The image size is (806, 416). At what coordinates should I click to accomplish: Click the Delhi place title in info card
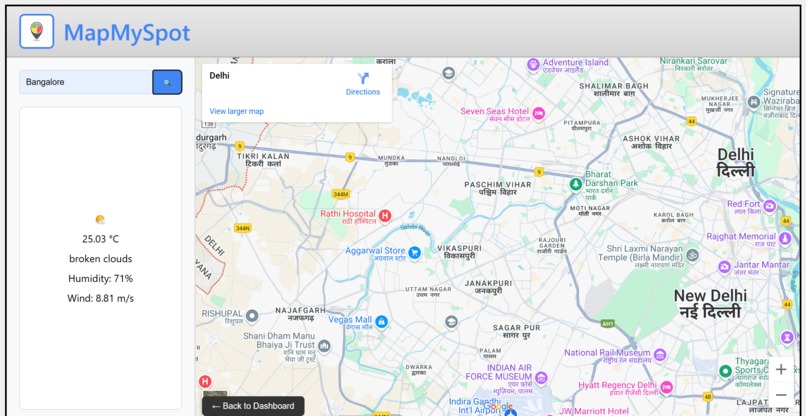tap(219, 76)
